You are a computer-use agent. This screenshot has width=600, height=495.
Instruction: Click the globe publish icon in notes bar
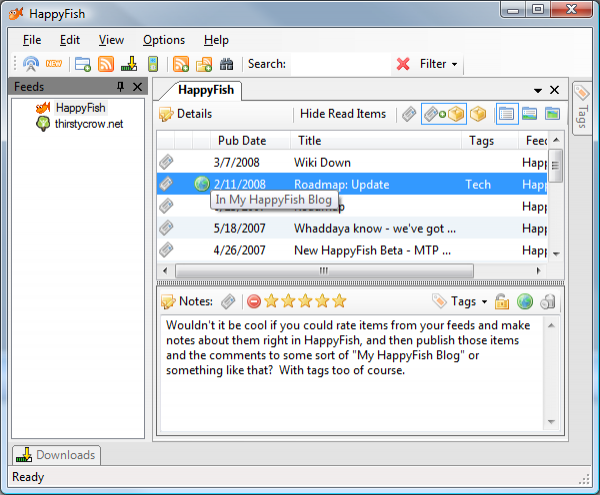pyautogui.click(x=525, y=301)
